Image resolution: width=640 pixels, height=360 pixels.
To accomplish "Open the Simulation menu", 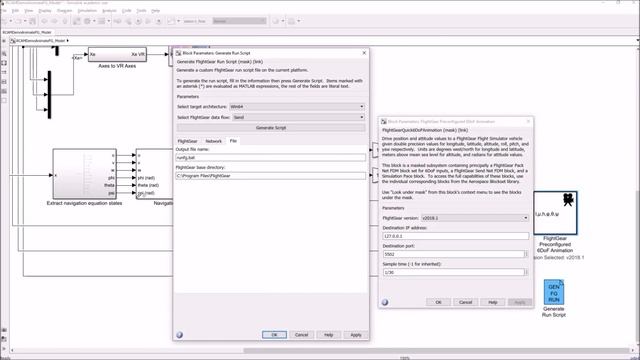I will [87, 11].
